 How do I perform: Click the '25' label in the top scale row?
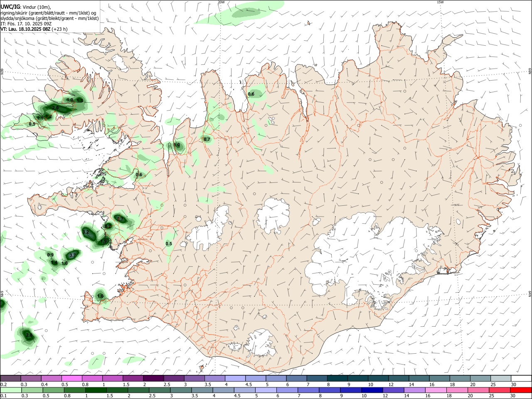point(493,384)
